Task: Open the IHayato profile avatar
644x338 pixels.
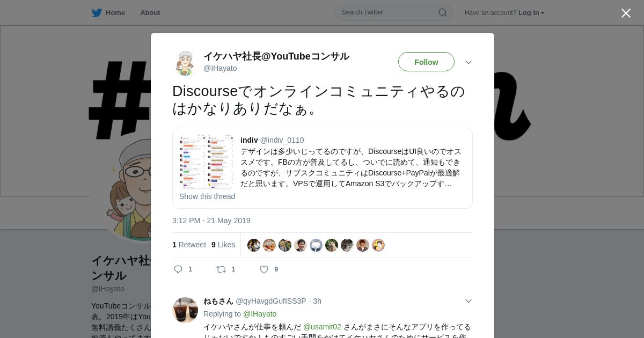Action: 185,63
